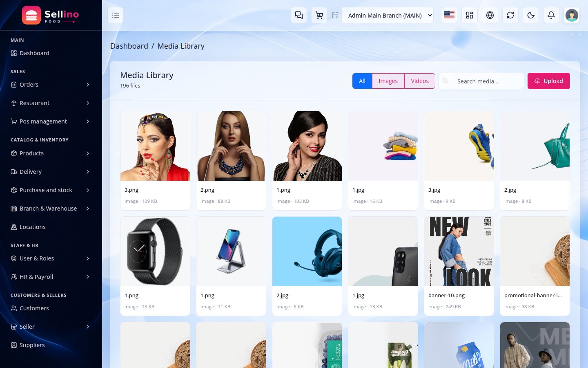The height and width of the screenshot is (368, 588).
Task: Open the notifications bell icon
Action: point(551,15)
